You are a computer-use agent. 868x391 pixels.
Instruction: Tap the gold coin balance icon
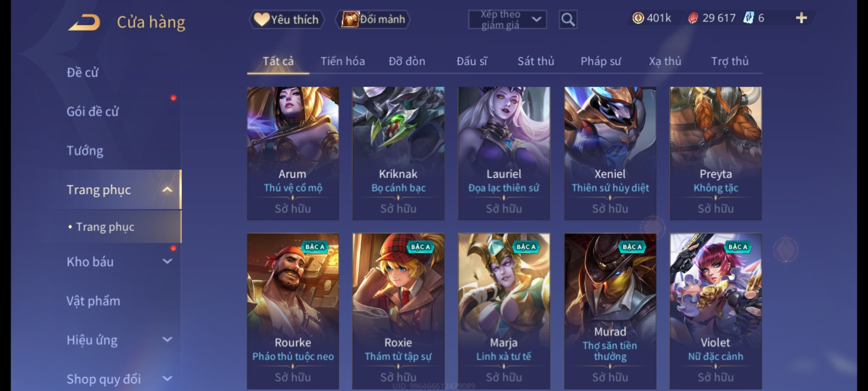point(638,18)
